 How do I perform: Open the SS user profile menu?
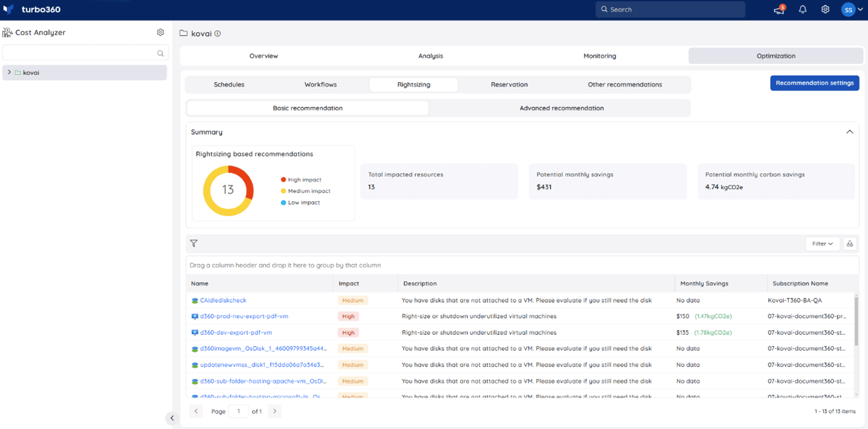(852, 10)
